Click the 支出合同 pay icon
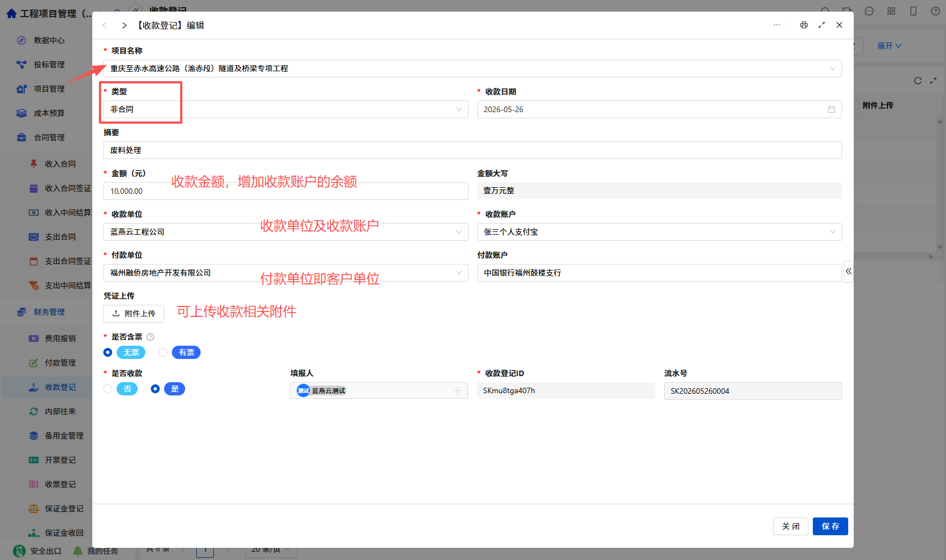This screenshot has height=560, width=946. (x=34, y=237)
